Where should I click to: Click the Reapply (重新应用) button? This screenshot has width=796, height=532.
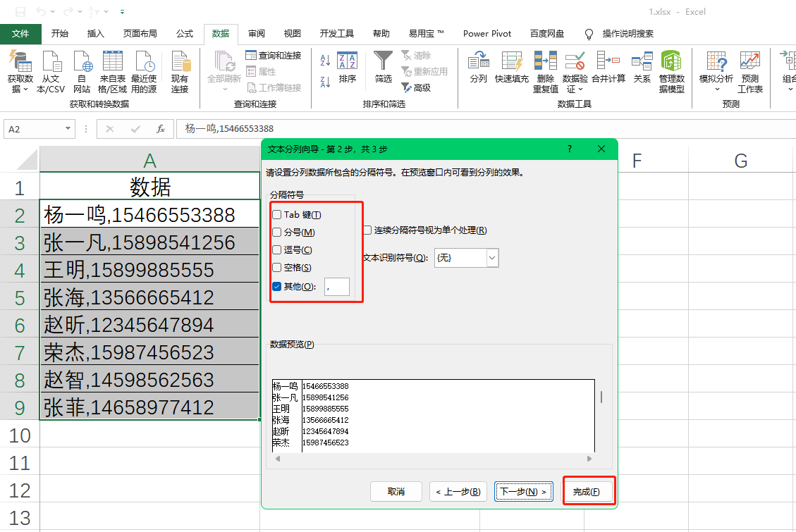click(424, 71)
